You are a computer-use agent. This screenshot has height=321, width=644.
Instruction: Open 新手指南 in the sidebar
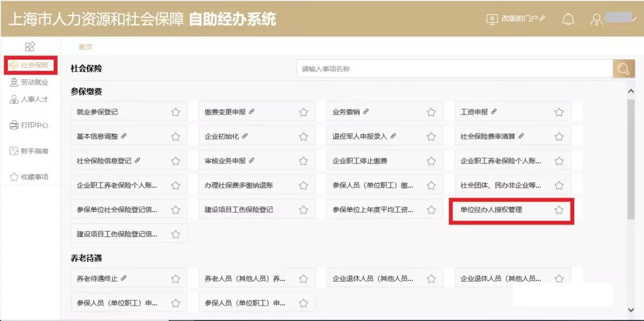(29, 151)
